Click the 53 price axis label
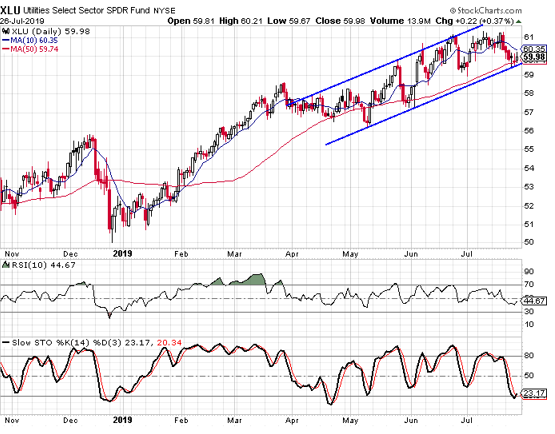Screen dimensions: 555x434 coord(529,187)
